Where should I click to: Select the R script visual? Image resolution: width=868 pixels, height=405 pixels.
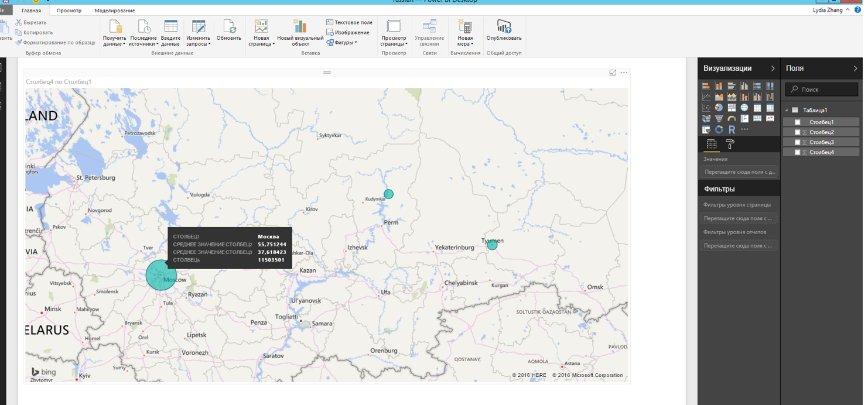(732, 129)
